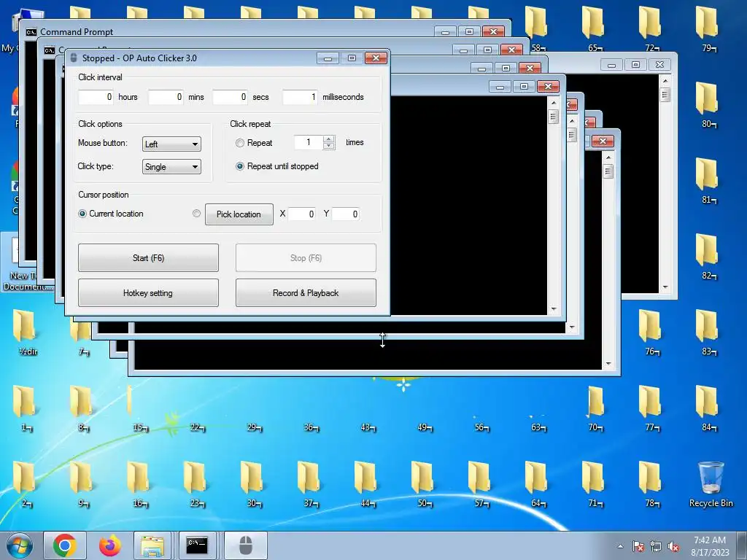The image size is (747, 560).
Task: Select desktop folder 30
Action: (x=253, y=484)
